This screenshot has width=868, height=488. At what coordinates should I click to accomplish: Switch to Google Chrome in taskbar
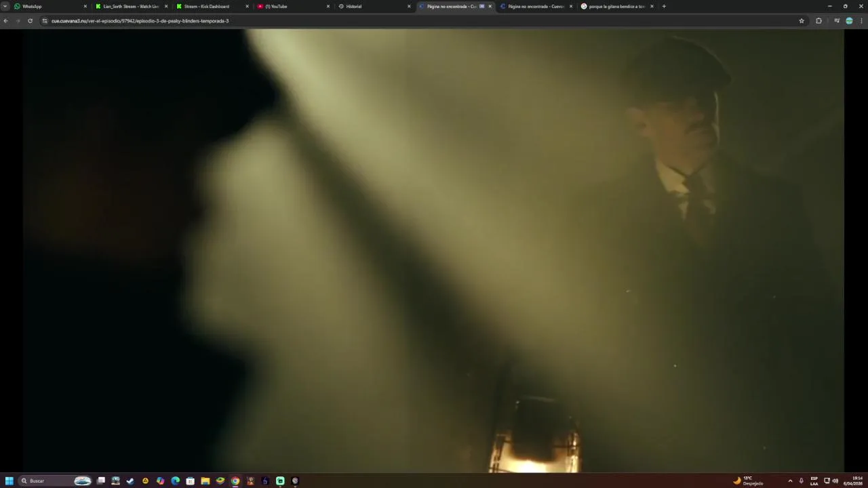coord(235,481)
